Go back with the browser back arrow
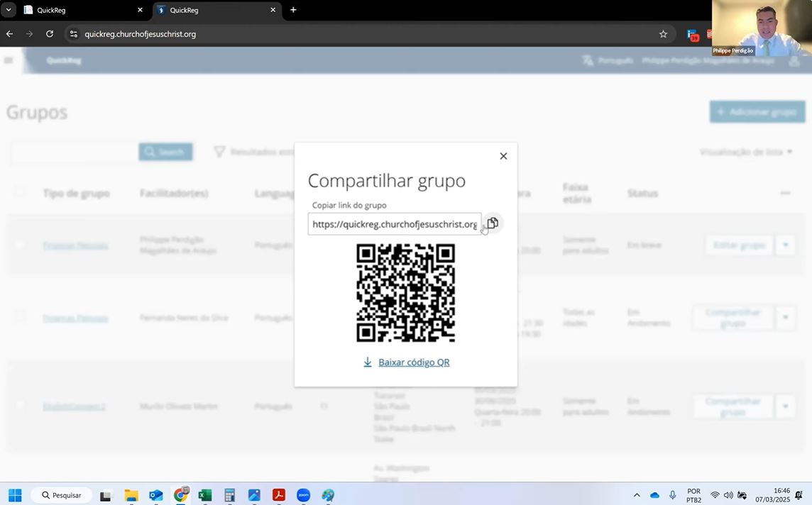Image resolution: width=812 pixels, height=505 pixels. [x=10, y=33]
